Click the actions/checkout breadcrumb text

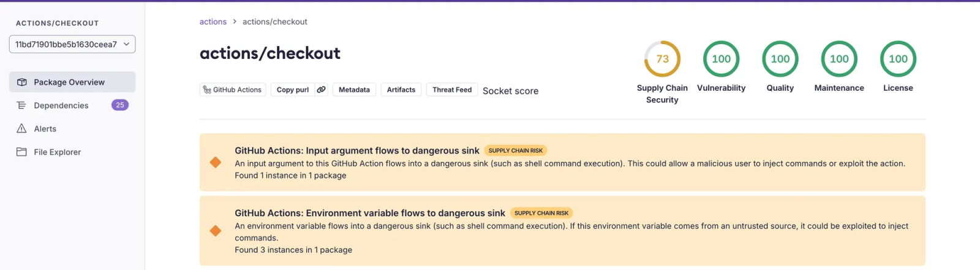[x=274, y=21]
